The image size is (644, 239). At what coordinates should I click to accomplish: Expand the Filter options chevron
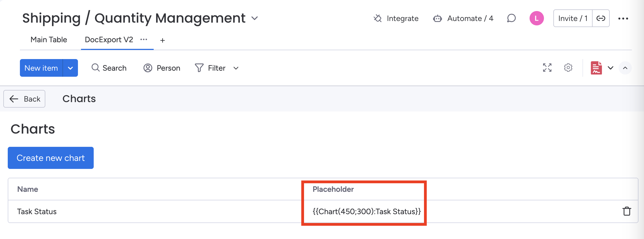pyautogui.click(x=236, y=68)
